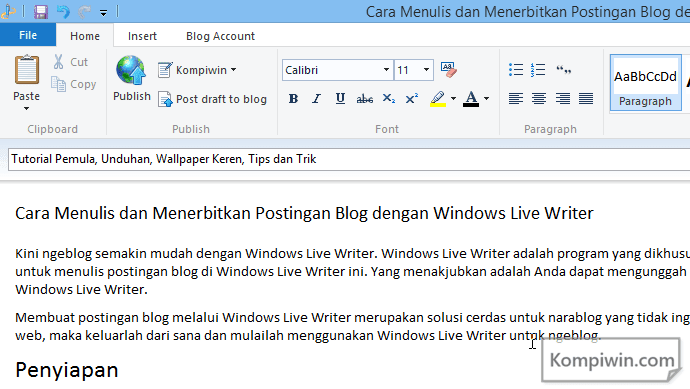This screenshot has height=389, width=690.
Task: Click the Copy button
Action: (x=73, y=84)
